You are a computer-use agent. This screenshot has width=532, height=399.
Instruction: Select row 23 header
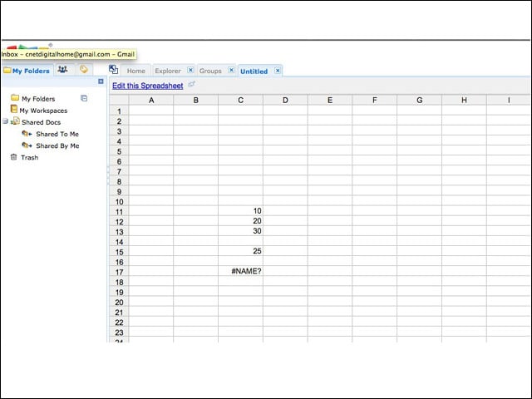point(119,332)
